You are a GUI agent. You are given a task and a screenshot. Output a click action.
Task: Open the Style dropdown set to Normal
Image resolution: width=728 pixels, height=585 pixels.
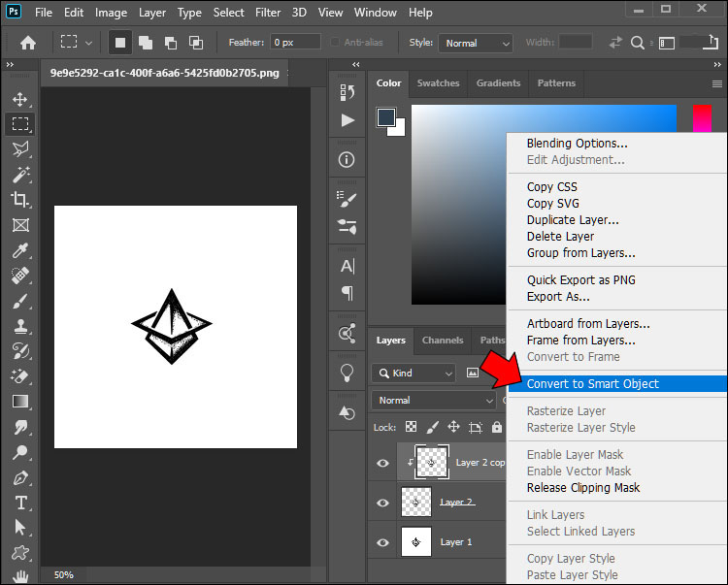point(476,43)
